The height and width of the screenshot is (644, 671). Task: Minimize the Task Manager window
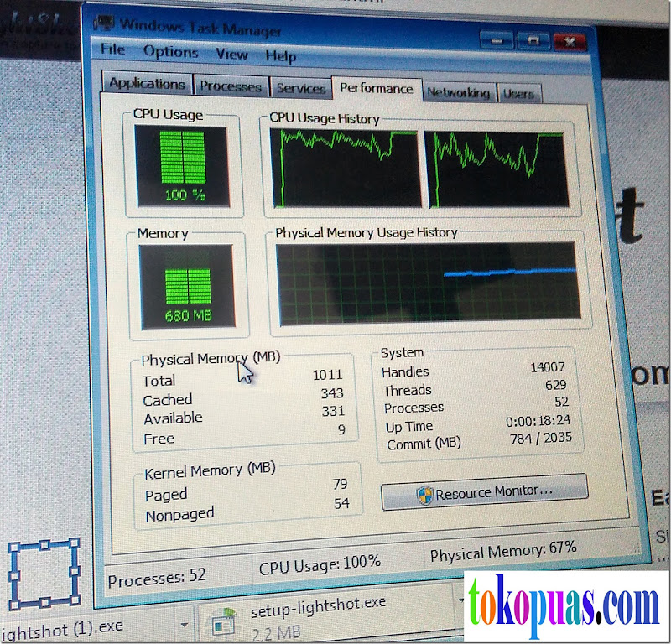(497, 40)
